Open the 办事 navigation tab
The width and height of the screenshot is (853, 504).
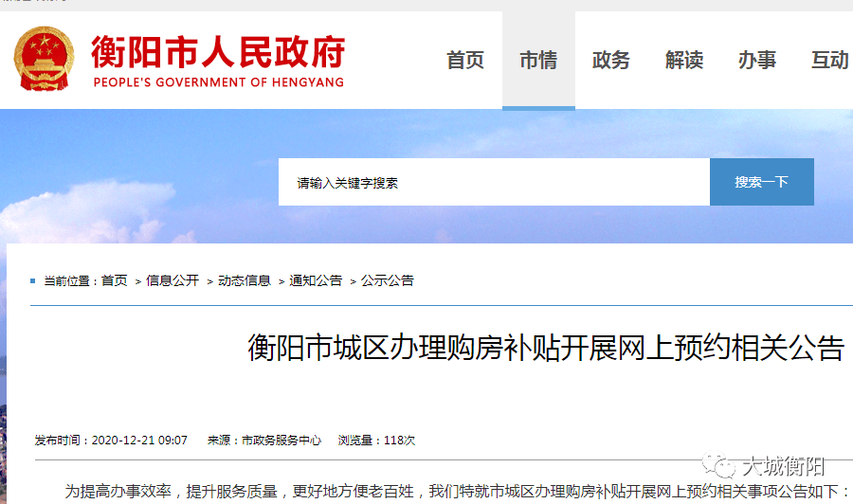(x=756, y=60)
